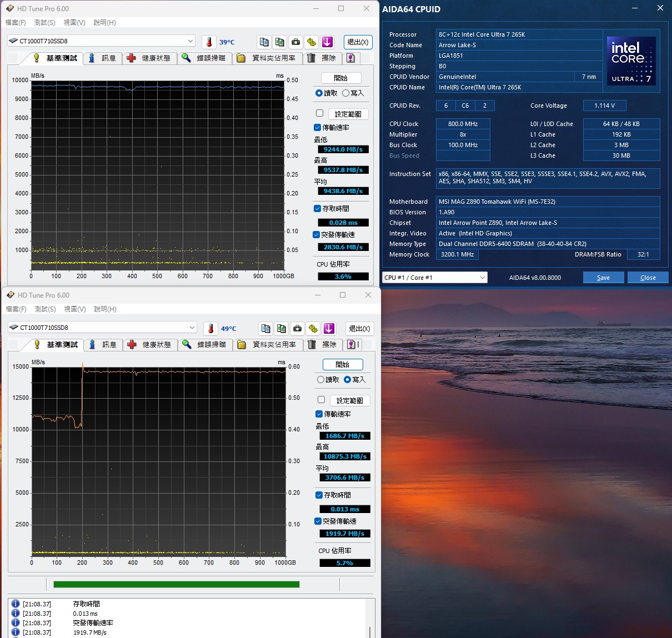Select 讀取 radio button in the 49°C window
The height and width of the screenshot is (638, 672).
pos(321,380)
